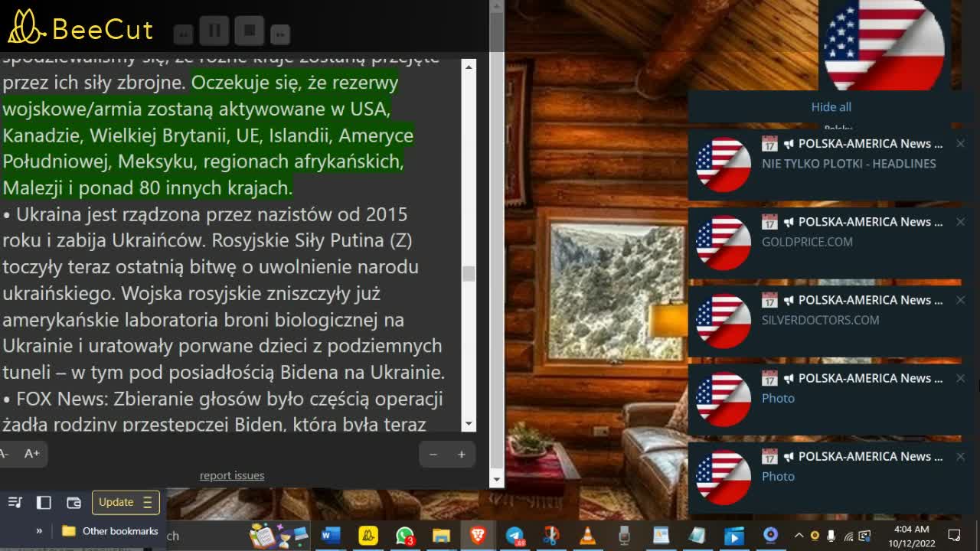Click the flag avatar on GOLDPRICE.COM notification

tap(723, 243)
